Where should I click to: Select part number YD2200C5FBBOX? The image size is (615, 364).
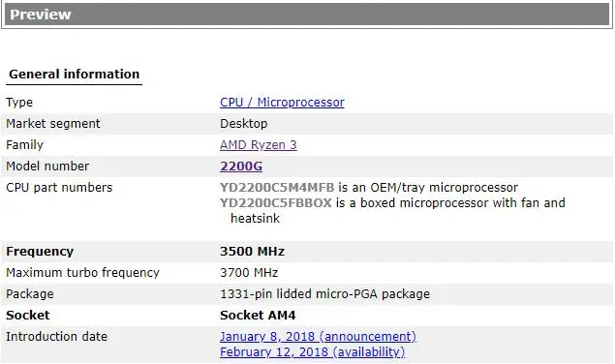click(276, 202)
